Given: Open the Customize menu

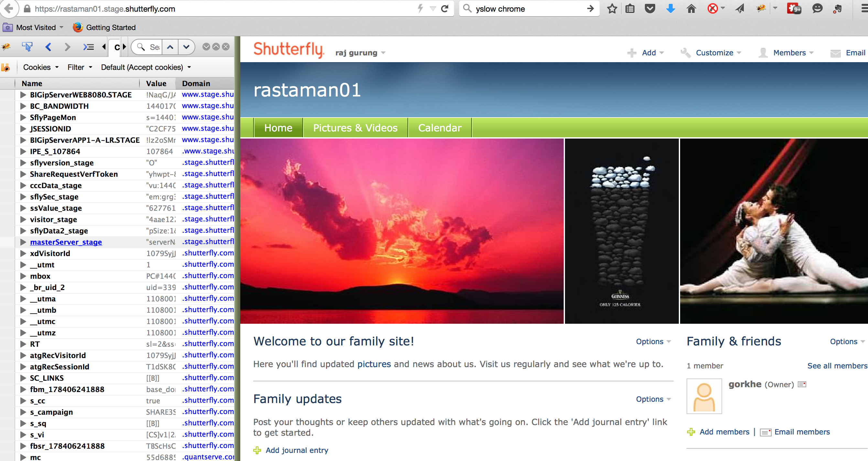Looking at the screenshot, I should 711,53.
